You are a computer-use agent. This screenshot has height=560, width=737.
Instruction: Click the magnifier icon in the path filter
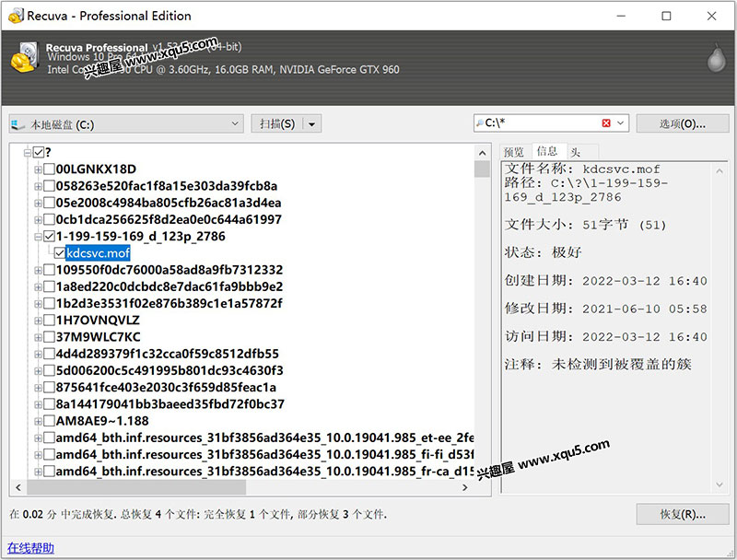click(480, 123)
